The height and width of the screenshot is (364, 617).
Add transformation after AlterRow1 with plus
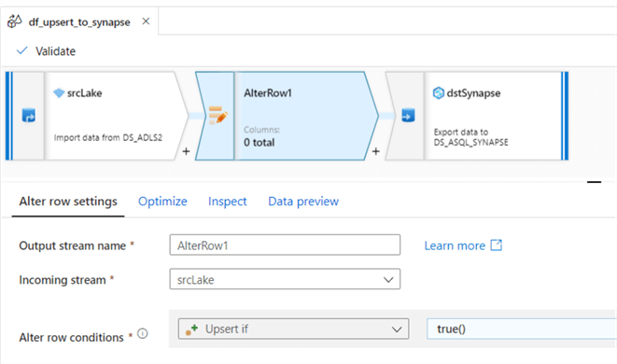pyautogui.click(x=376, y=151)
